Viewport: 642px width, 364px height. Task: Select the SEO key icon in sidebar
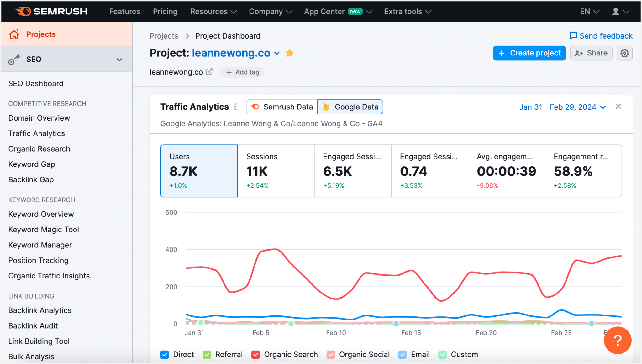[14, 59]
